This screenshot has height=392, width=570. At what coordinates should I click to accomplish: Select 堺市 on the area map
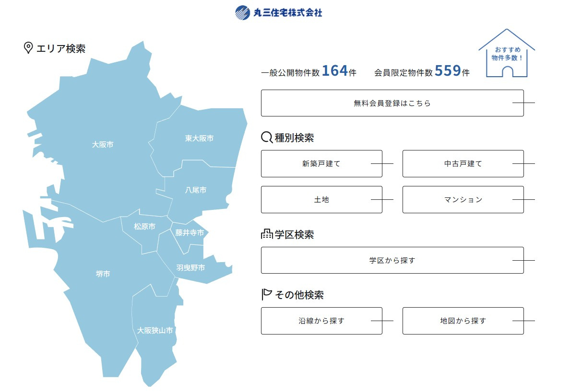pos(102,274)
